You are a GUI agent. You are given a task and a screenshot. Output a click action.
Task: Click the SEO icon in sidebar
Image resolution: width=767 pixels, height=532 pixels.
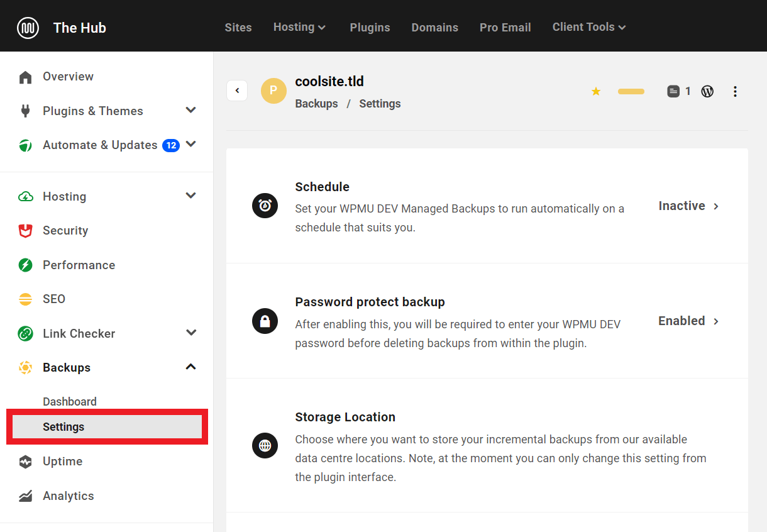25,299
